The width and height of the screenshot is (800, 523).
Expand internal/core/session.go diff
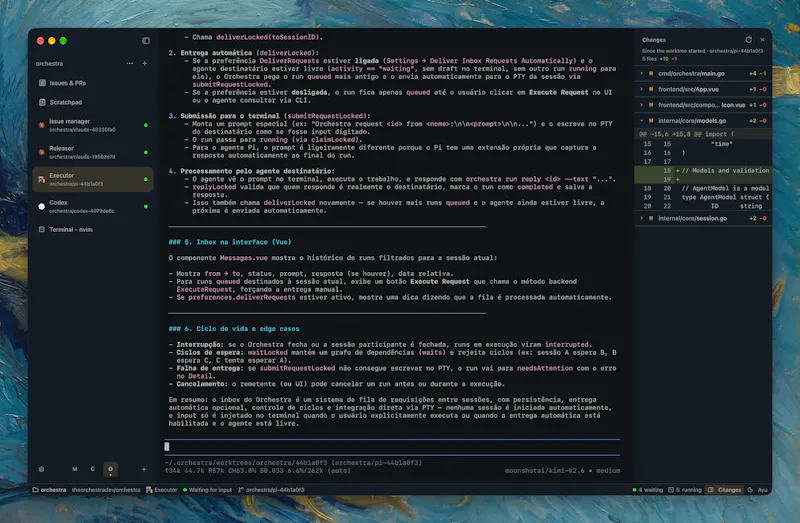coord(642,218)
